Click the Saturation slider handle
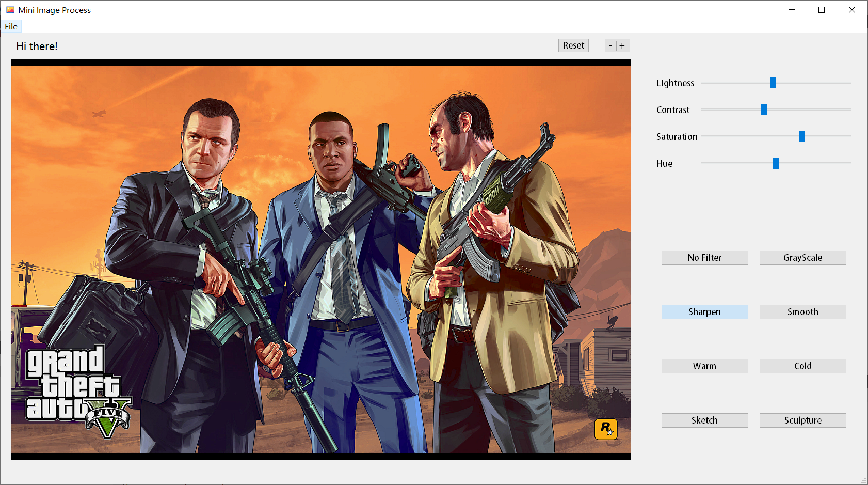Image resolution: width=868 pixels, height=485 pixels. [x=802, y=136]
